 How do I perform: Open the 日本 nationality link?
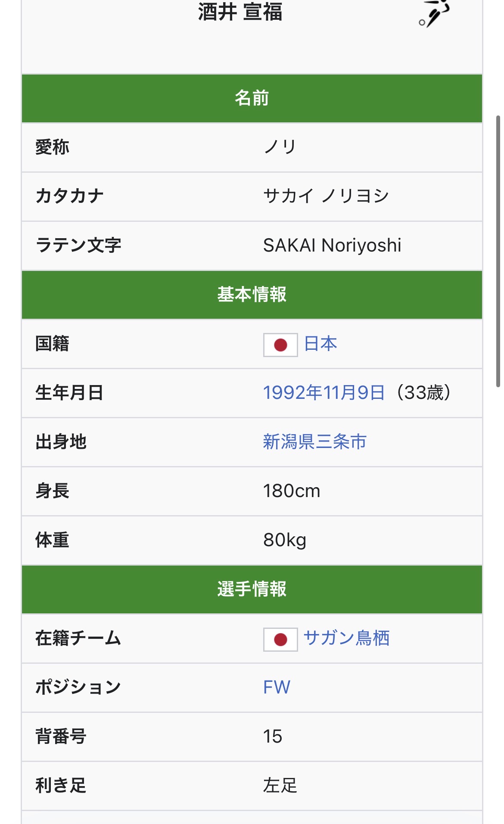320,344
